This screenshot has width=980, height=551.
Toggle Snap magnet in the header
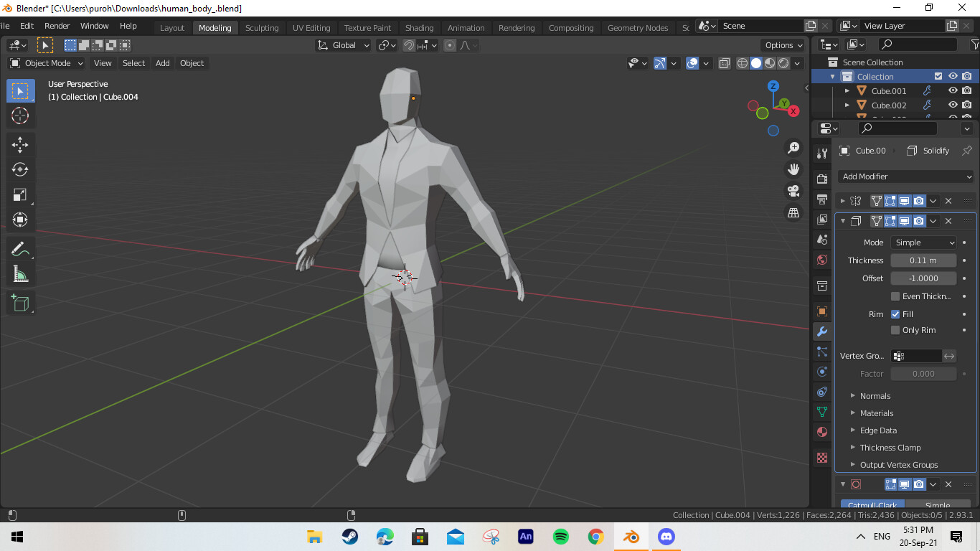point(407,44)
